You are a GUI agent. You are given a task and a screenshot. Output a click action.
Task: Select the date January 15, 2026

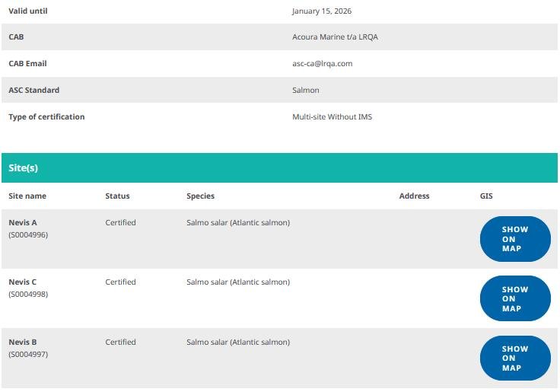point(322,11)
